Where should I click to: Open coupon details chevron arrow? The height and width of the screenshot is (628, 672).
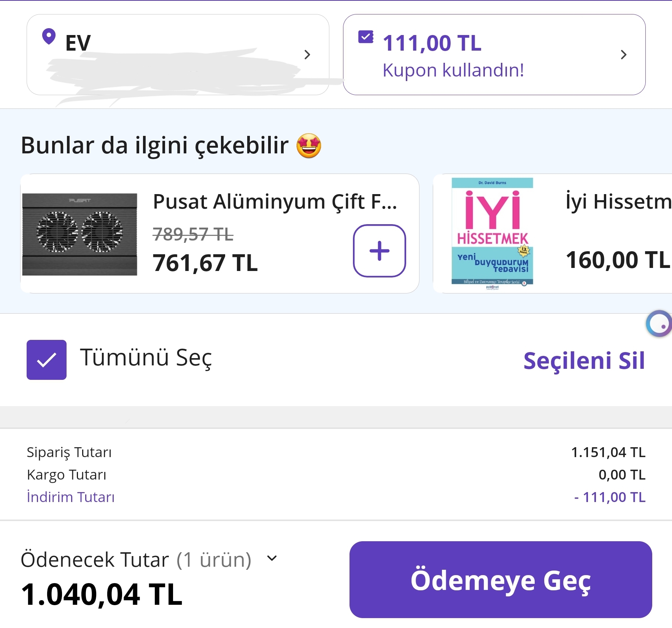(x=623, y=55)
